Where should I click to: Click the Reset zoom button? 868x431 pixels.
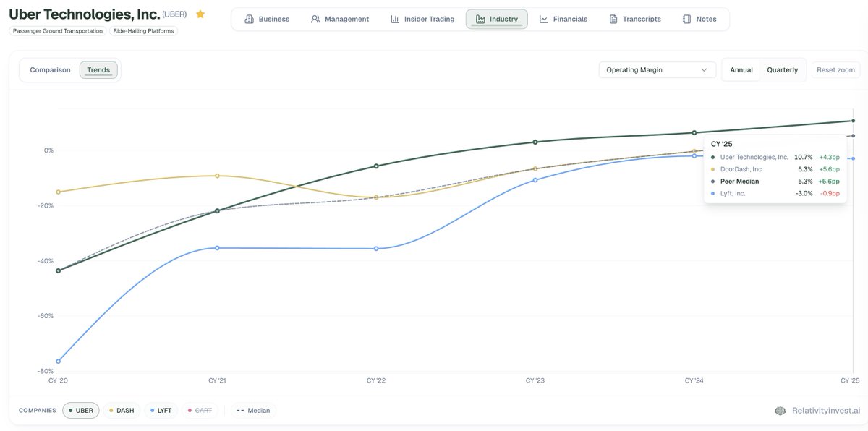pos(835,70)
